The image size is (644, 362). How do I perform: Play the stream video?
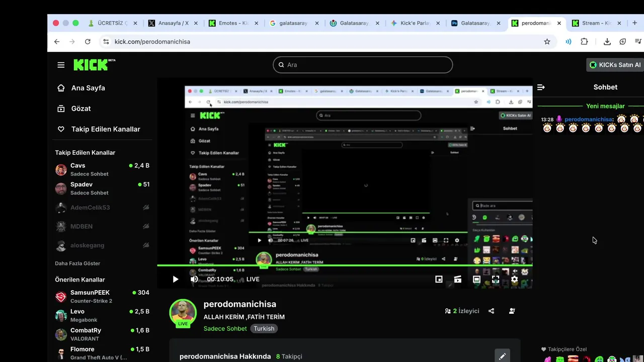pos(175,279)
